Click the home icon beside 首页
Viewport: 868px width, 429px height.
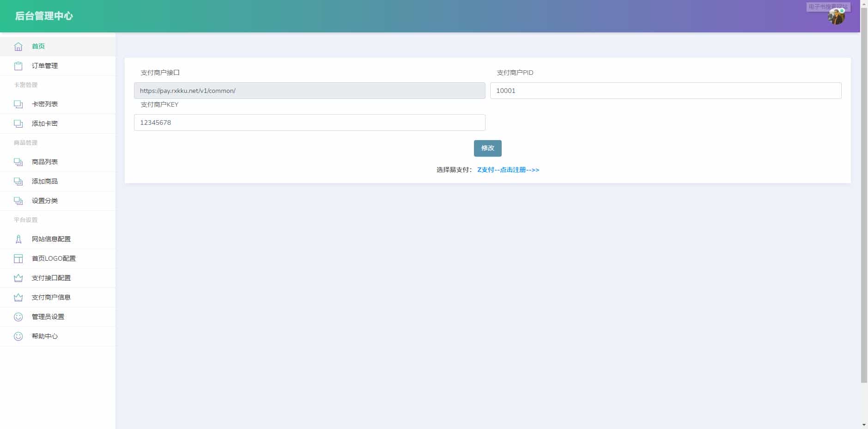coord(18,47)
